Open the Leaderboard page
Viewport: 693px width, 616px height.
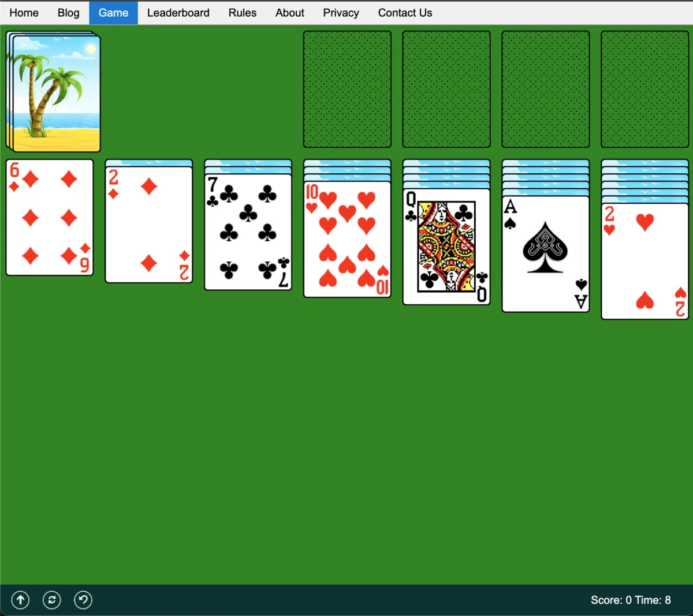coord(178,13)
